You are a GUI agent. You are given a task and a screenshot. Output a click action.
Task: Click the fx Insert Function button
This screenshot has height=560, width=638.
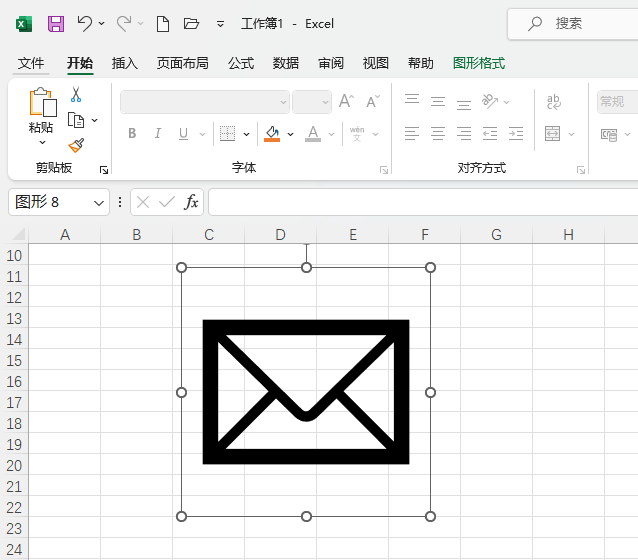191,202
